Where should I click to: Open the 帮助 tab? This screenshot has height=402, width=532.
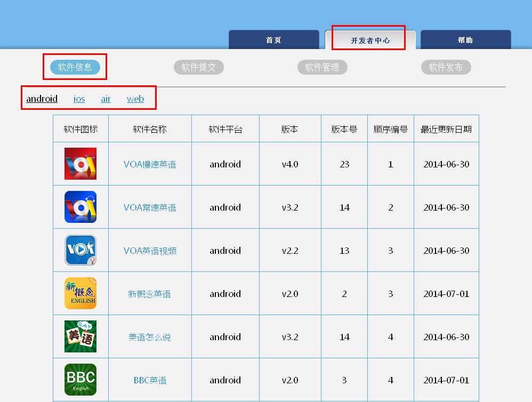(465, 40)
